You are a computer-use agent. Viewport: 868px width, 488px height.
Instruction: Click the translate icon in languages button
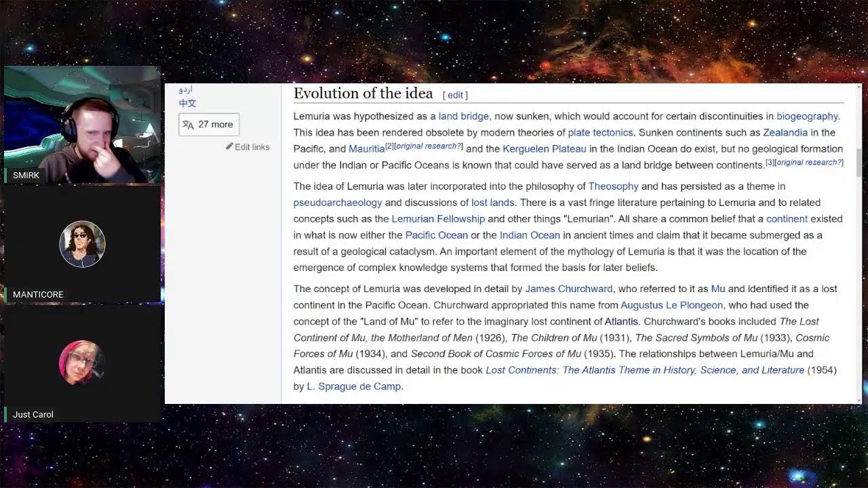(x=188, y=125)
